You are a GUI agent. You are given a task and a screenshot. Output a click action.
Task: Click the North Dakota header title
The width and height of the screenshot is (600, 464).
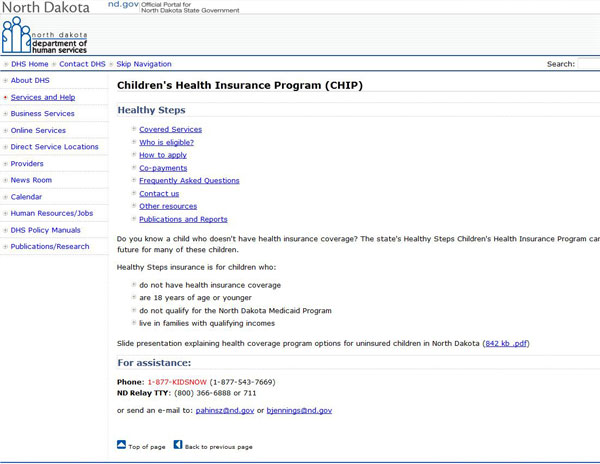click(46, 7)
